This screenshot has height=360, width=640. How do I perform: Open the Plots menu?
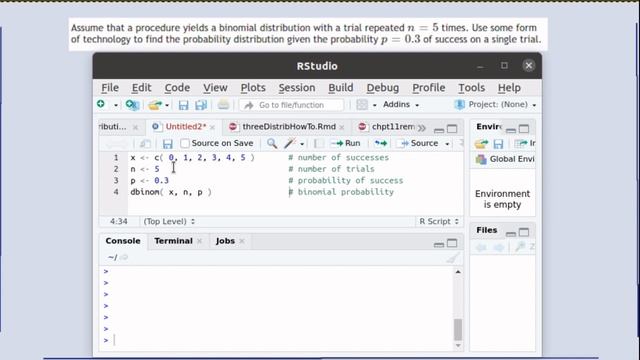point(253,88)
